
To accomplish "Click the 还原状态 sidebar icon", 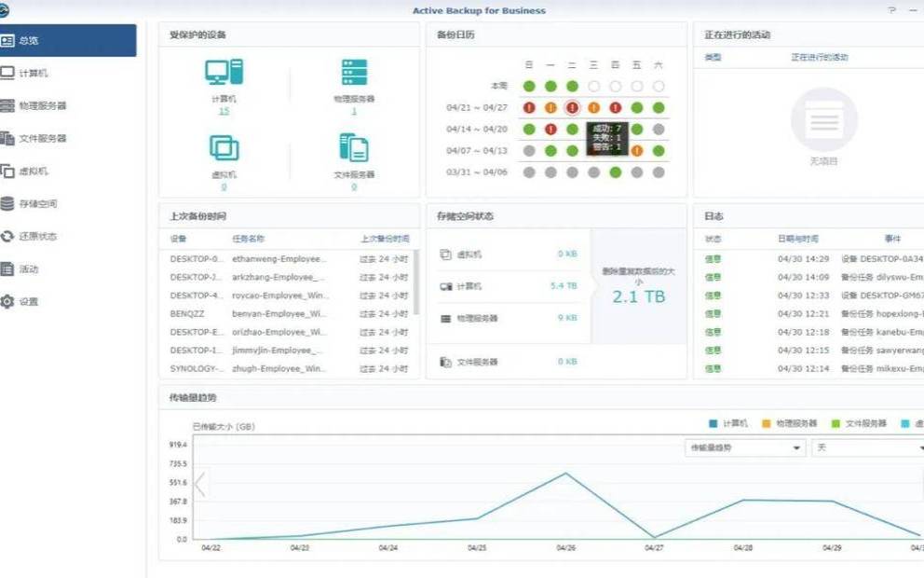I will [7, 237].
